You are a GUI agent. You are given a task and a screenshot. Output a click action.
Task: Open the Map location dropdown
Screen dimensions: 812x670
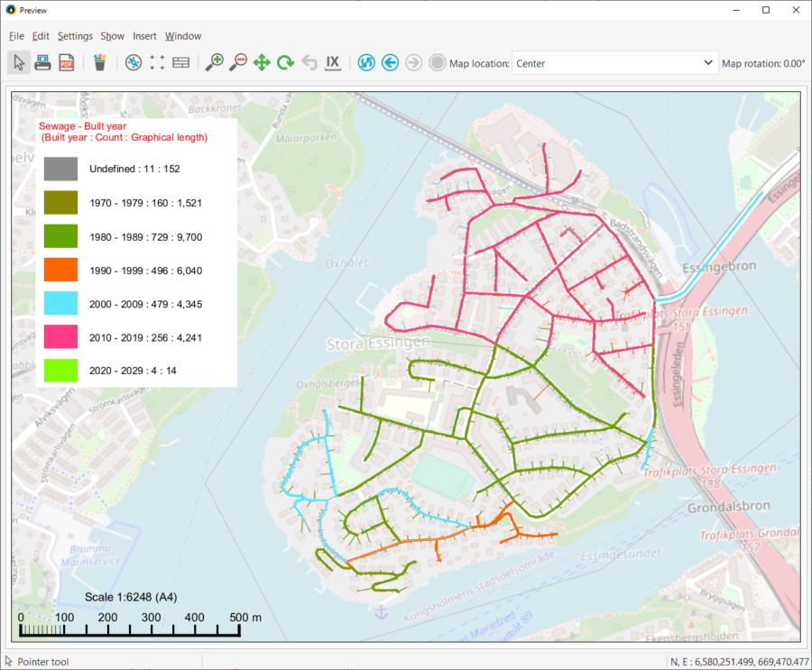pos(614,63)
